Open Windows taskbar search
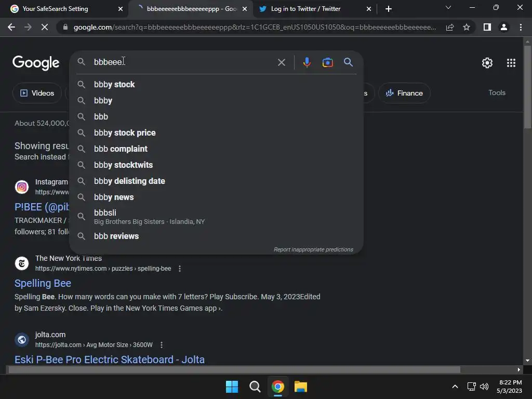Image resolution: width=532 pixels, height=399 pixels. 255,387
